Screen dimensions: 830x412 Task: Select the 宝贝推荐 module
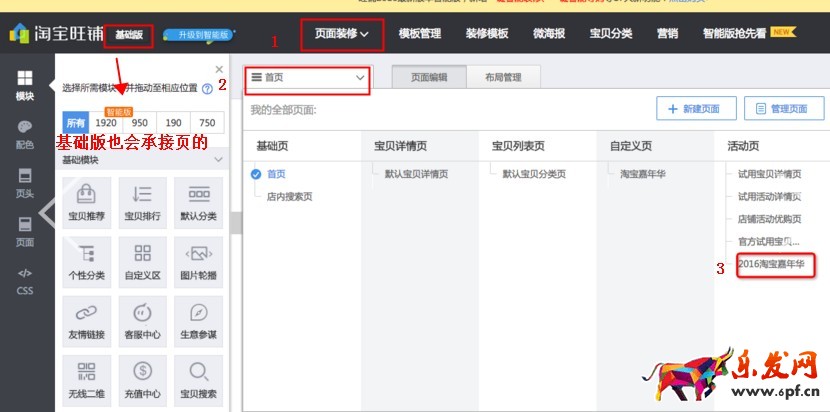[x=87, y=202]
